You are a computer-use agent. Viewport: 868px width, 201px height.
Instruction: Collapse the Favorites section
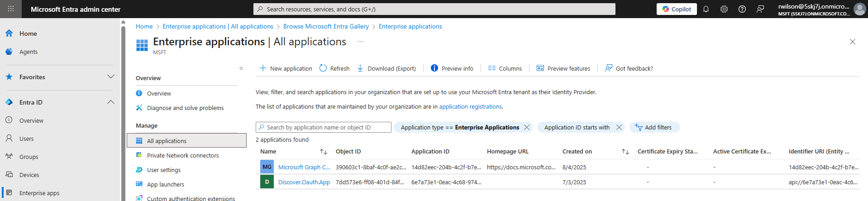[110, 77]
